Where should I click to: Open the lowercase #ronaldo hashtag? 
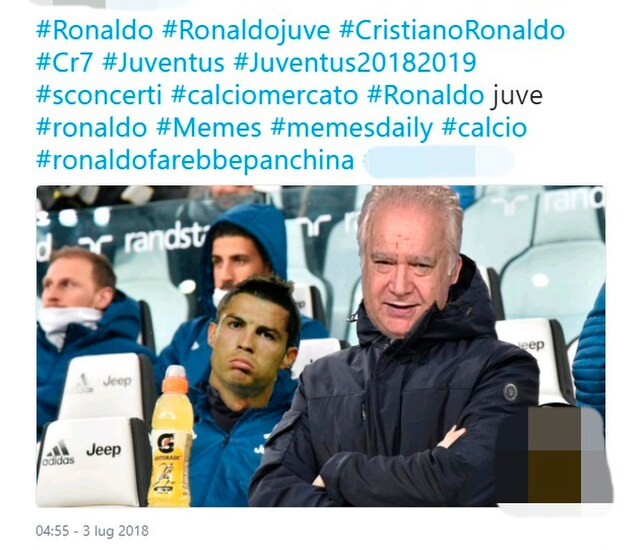click(x=91, y=127)
